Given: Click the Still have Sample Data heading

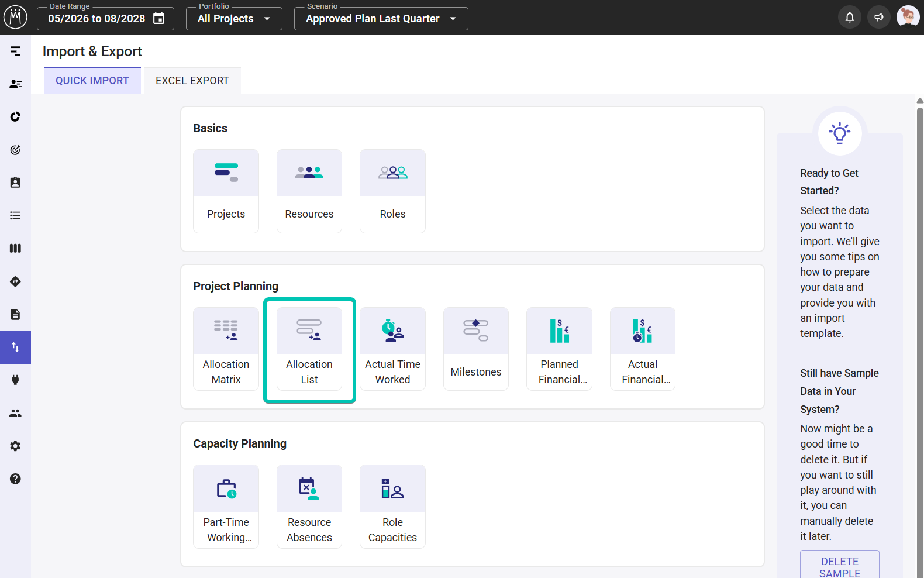Looking at the screenshot, I should 840,391.
